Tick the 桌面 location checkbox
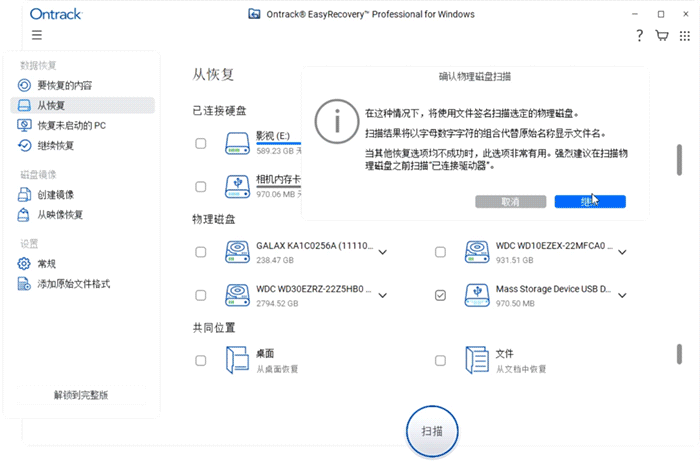This screenshot has width=700, height=464. click(201, 360)
